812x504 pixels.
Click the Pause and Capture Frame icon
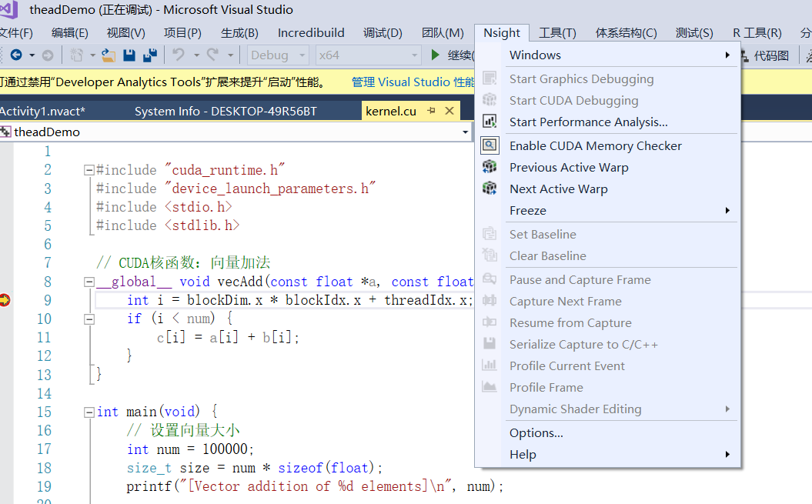[490, 279]
